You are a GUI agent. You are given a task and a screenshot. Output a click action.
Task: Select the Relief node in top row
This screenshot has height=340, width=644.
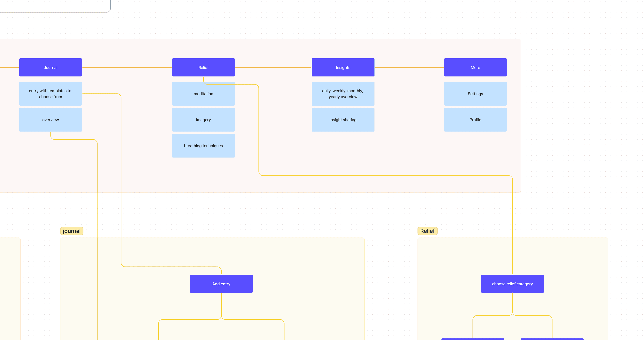(203, 67)
